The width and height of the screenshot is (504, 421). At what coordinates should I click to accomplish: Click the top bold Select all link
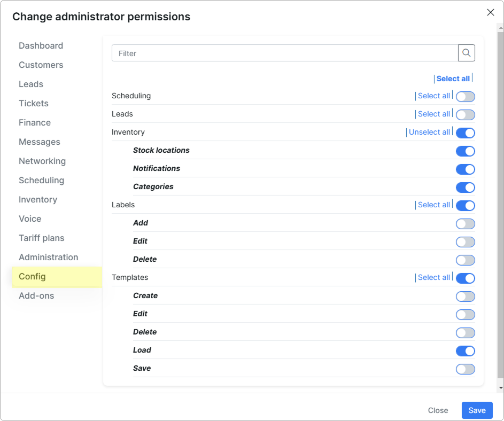(453, 79)
